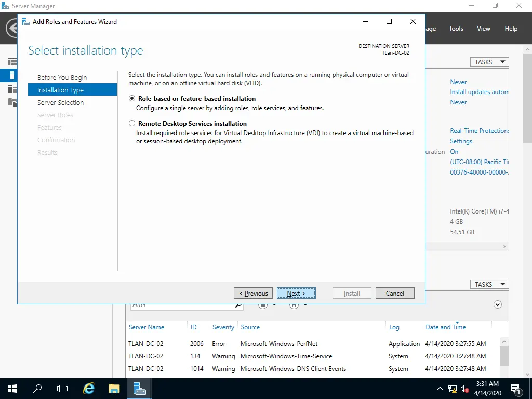Click the Server Manager title bar icon
Viewport: 532px width, 399px height.
[5, 6]
